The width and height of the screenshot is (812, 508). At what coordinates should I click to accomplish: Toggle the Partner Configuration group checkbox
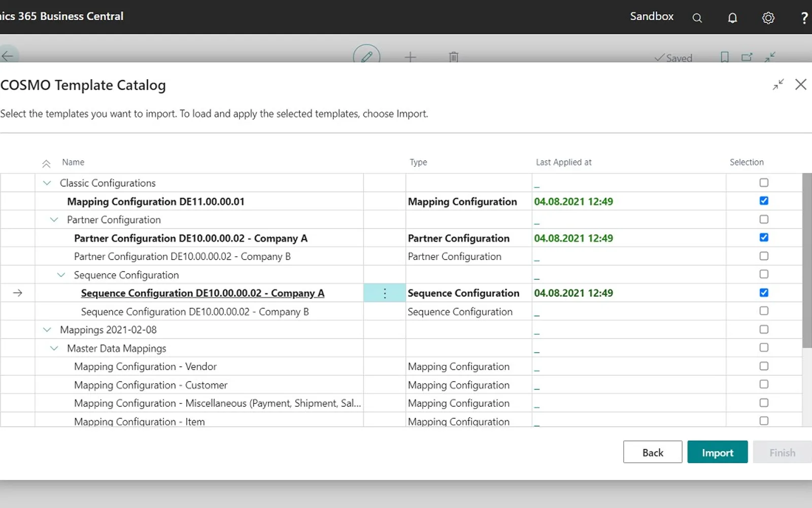pos(764,219)
